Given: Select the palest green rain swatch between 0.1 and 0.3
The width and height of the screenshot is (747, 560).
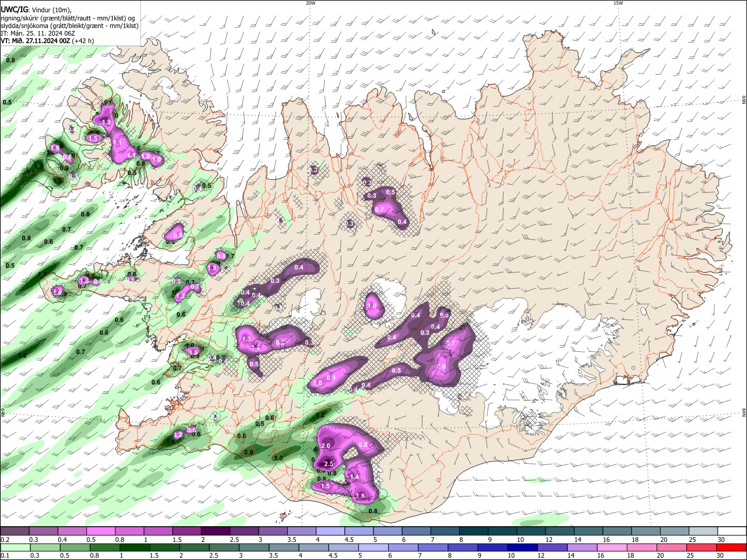Looking at the screenshot, I should pyautogui.click(x=15, y=547).
